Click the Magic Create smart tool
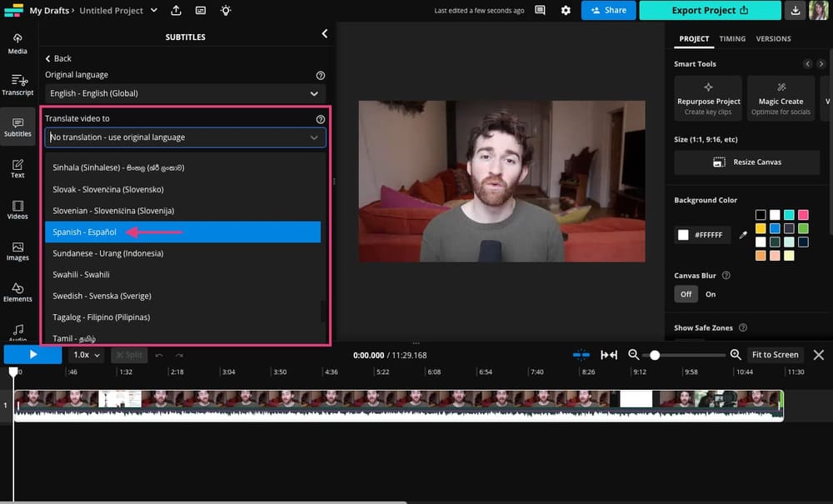The image size is (833, 504). (781, 98)
